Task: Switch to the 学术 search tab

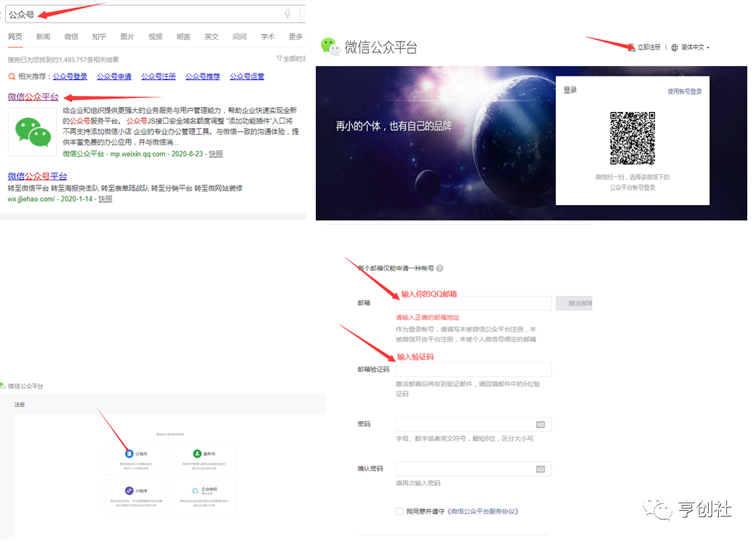Action: (x=268, y=36)
